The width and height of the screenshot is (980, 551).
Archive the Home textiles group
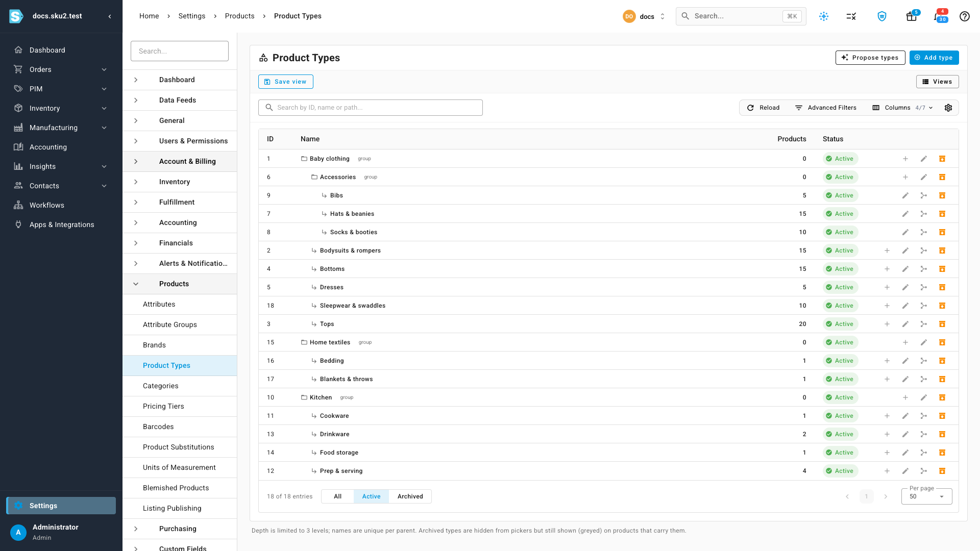click(942, 342)
